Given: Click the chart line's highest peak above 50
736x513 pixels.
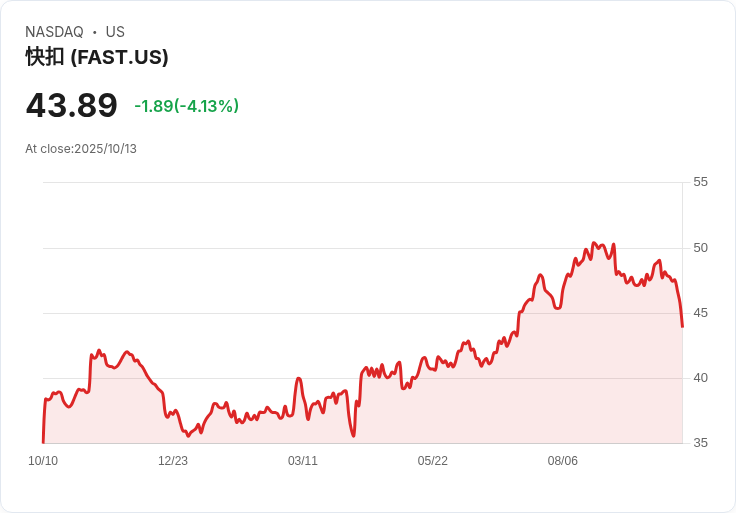Looking at the screenshot, I should pyautogui.click(x=594, y=243).
